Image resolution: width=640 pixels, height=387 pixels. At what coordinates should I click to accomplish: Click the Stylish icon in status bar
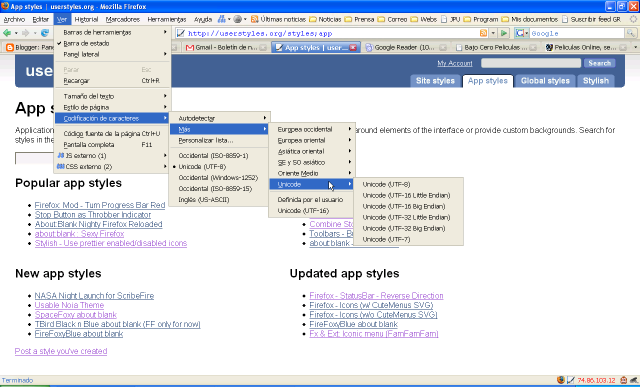571,380
